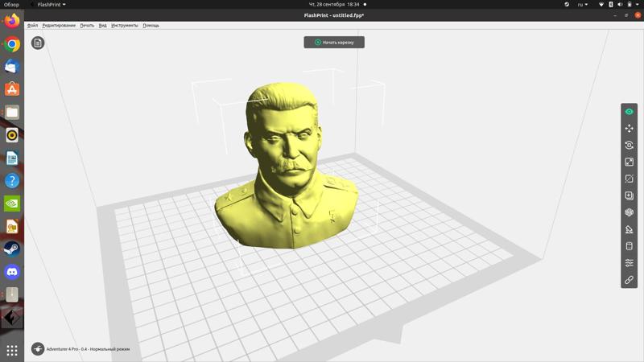Select the Rotate tool in right toolbar

[629, 146]
